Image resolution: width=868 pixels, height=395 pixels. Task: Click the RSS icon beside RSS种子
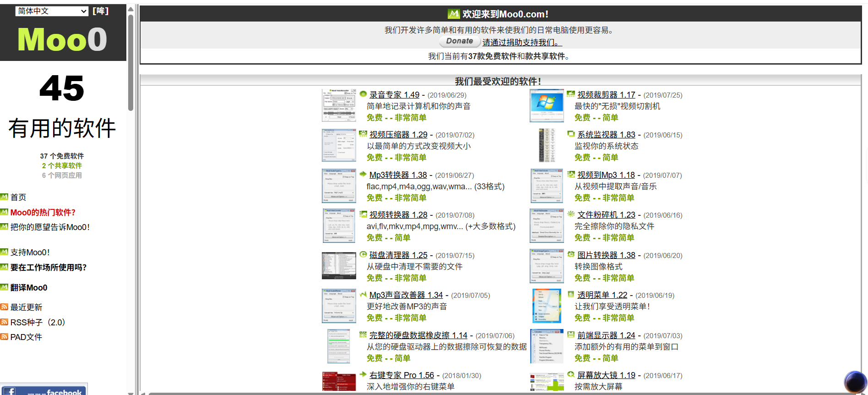point(5,322)
